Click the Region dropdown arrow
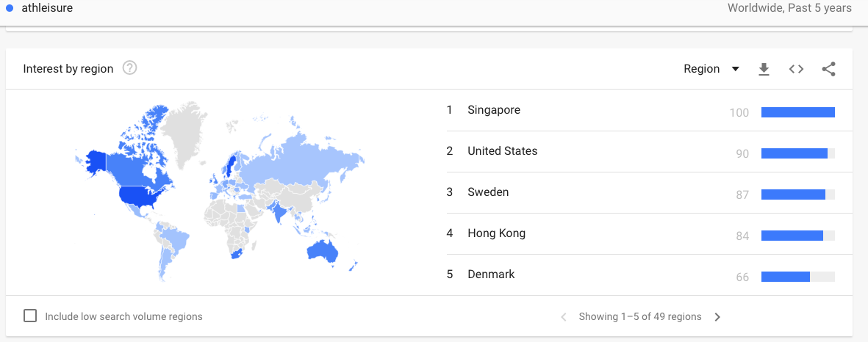The image size is (868, 342). 735,69
